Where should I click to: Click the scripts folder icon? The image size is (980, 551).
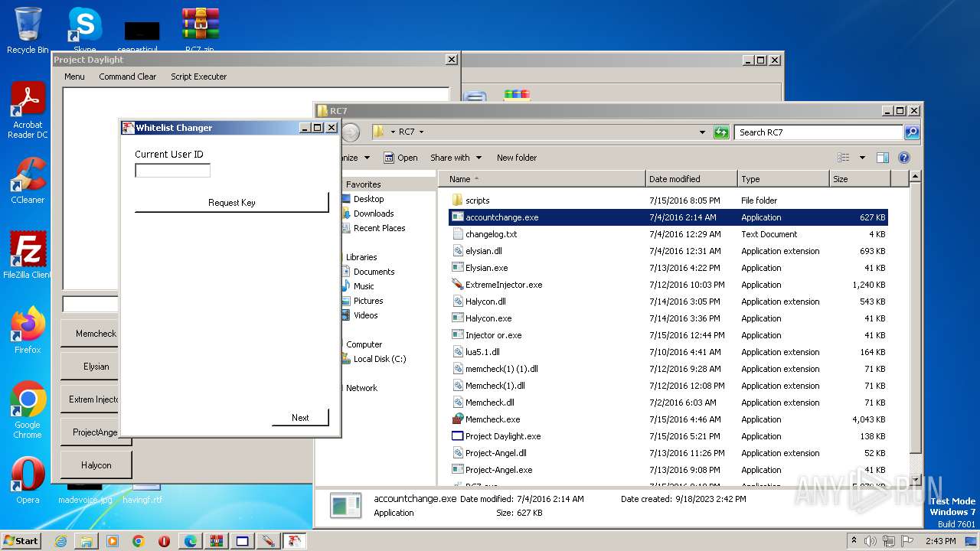pos(458,201)
